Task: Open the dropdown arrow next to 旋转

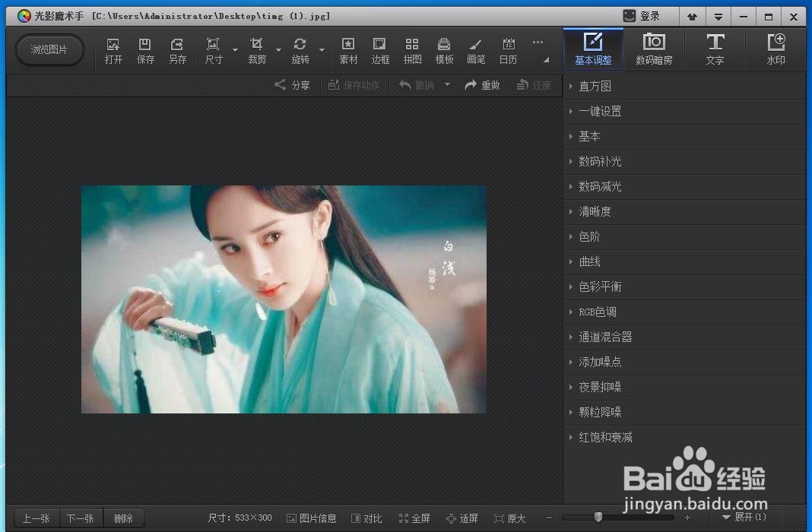Action: [322, 50]
